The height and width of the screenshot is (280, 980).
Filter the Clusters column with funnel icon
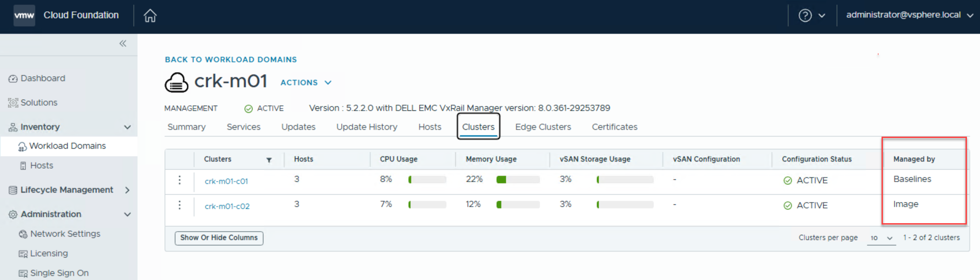[269, 160]
